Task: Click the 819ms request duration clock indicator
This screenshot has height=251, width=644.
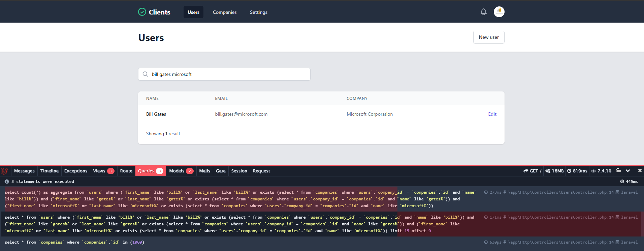Action: tap(577, 171)
